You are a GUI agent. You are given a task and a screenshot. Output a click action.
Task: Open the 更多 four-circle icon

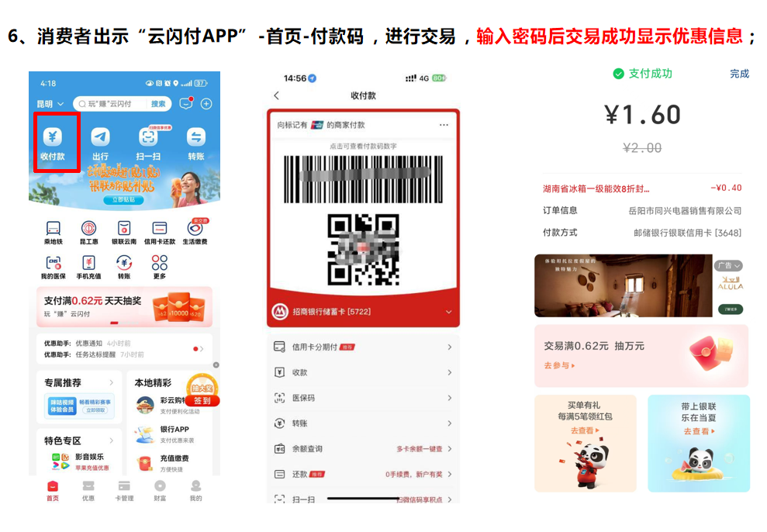pyautogui.click(x=160, y=263)
